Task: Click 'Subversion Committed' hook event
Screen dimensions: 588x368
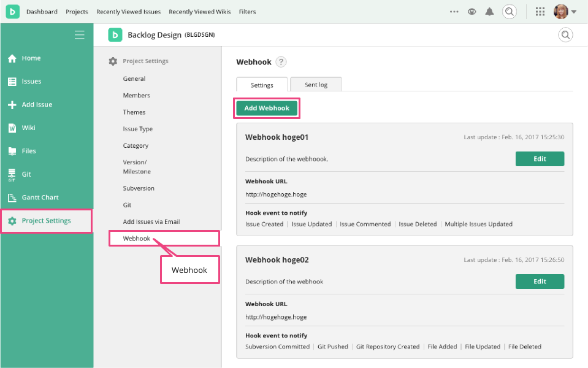Action: (278, 347)
